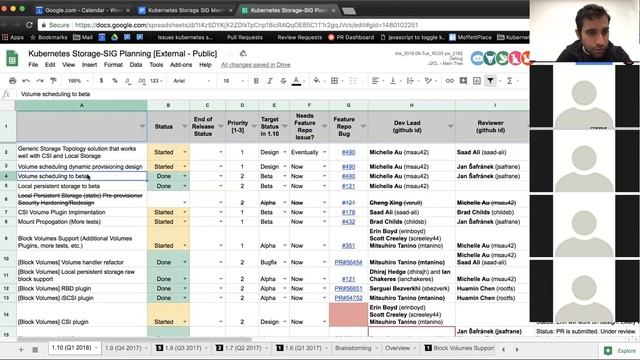
Task: Toggle bold formatting
Action: click(256, 81)
